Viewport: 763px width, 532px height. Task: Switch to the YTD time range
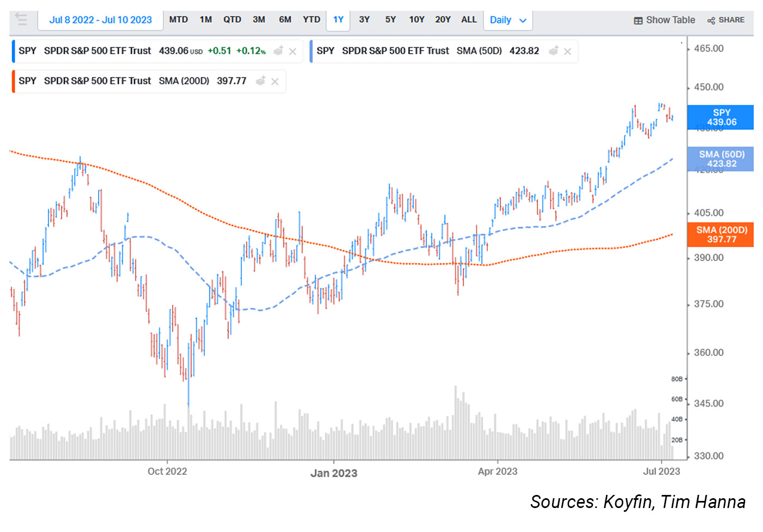tap(312, 20)
